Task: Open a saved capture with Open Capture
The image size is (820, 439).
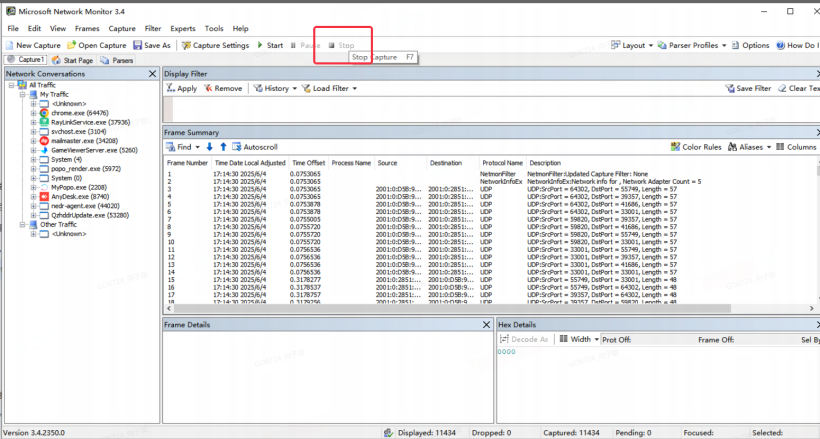Action: 97,46
